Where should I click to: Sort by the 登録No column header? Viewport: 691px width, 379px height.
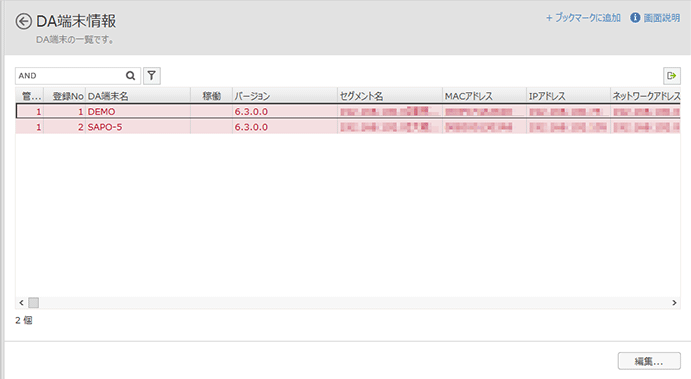click(x=64, y=96)
